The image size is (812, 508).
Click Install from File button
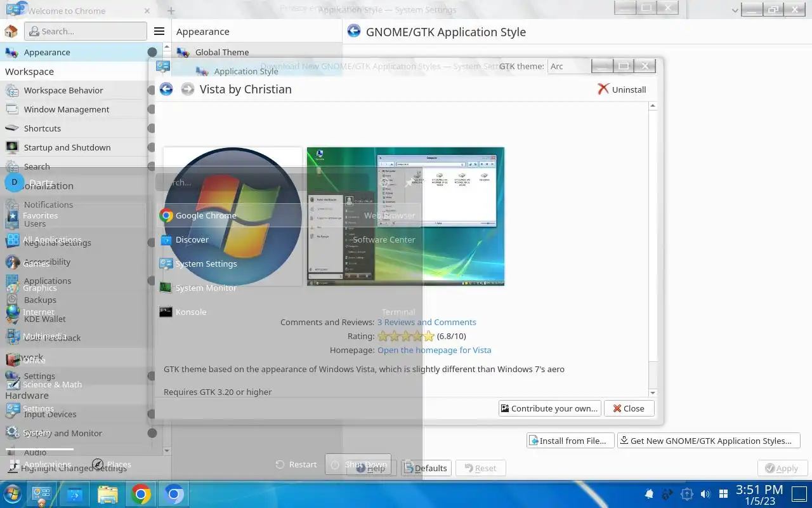pos(570,441)
